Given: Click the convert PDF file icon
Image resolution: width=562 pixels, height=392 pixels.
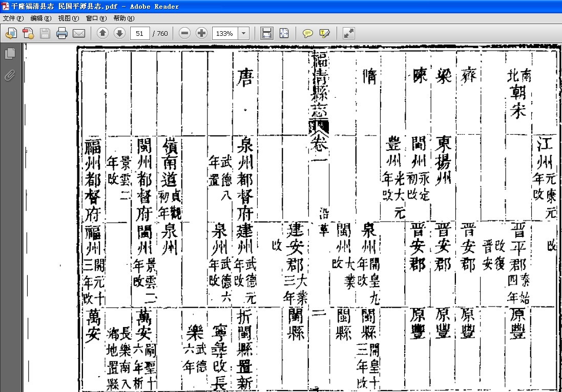Looking at the screenshot, I should tap(11, 33).
